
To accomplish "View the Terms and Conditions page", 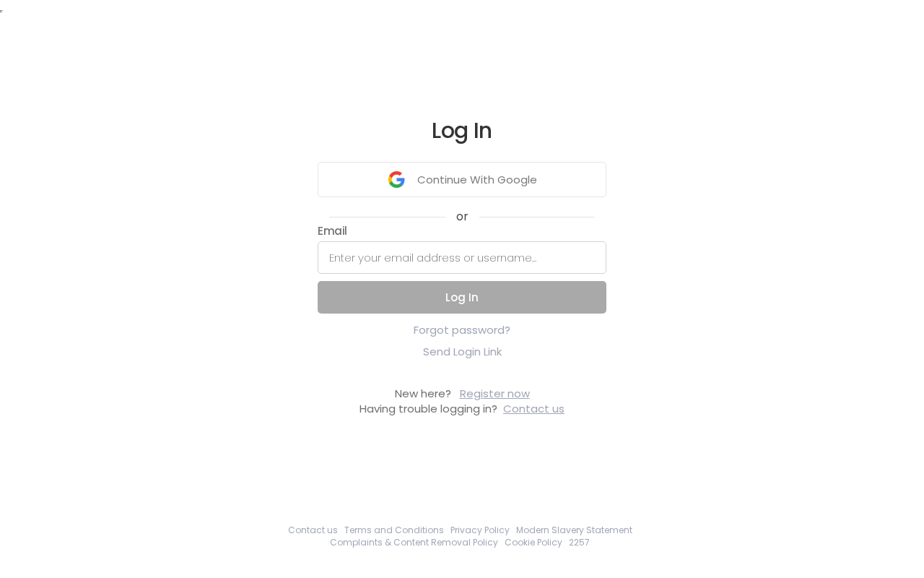I will click(x=394, y=530).
